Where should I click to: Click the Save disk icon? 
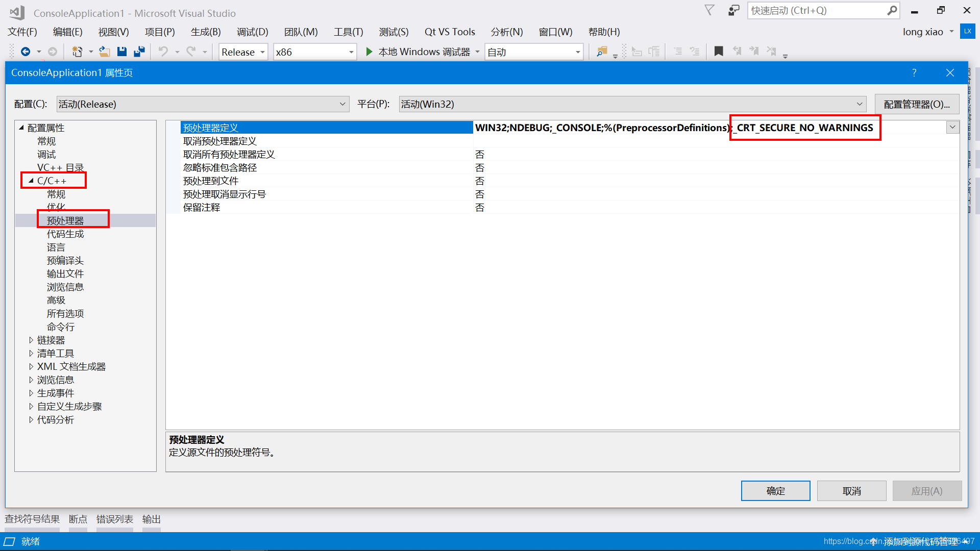(121, 52)
